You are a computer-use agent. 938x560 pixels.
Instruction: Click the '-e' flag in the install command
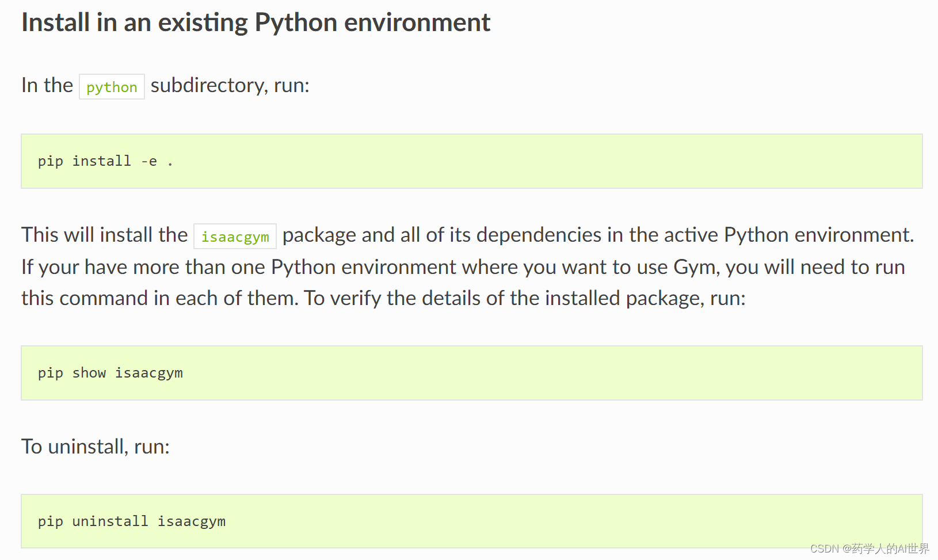point(149,161)
